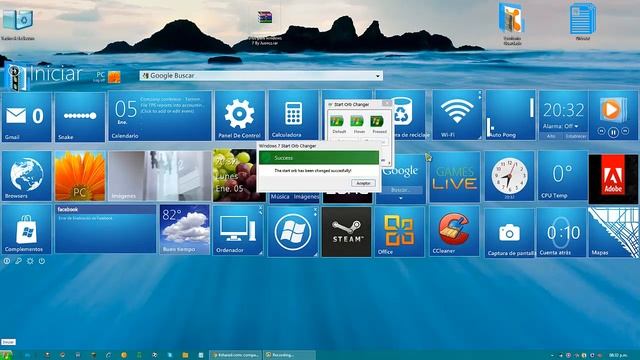The height and width of the screenshot is (360, 640).
Task: Launch the CCleaner tile
Action: point(454,231)
